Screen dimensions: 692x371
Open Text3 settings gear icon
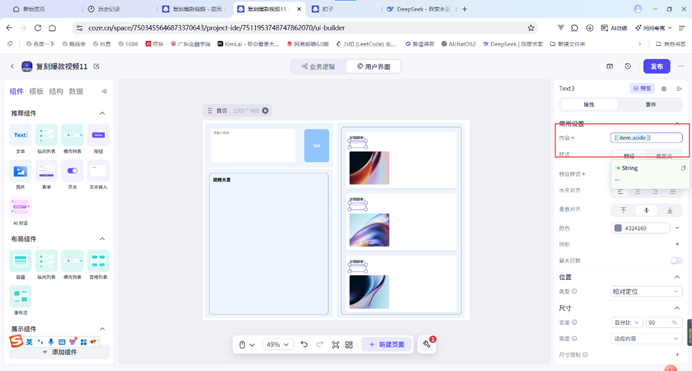[x=664, y=89]
